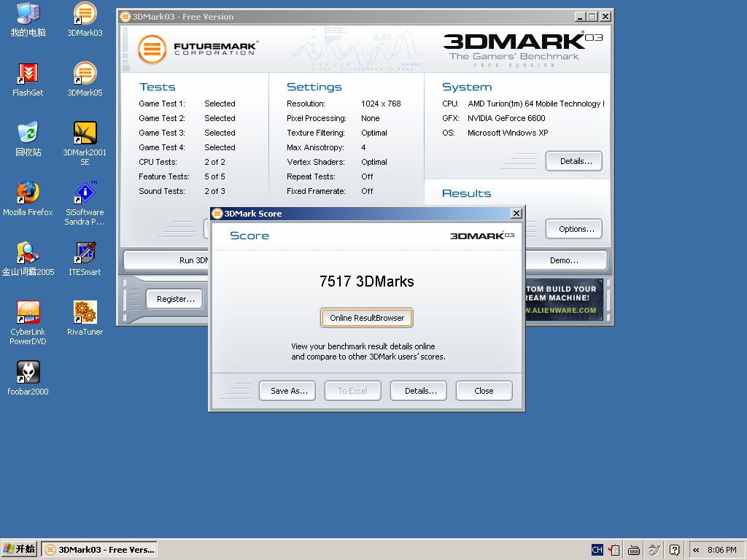
Task: Click the Pixel Processing value None
Action: click(x=370, y=119)
